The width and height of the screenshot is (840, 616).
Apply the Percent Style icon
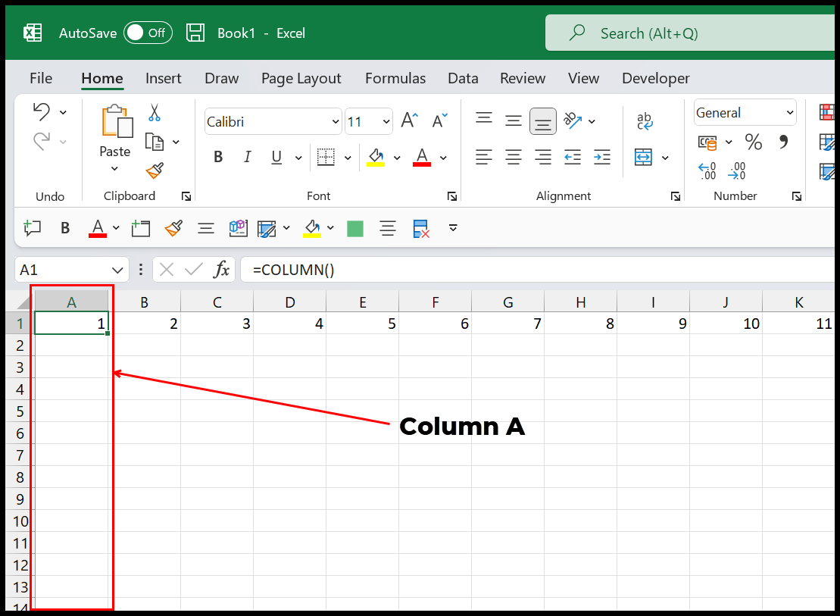pyautogui.click(x=754, y=142)
